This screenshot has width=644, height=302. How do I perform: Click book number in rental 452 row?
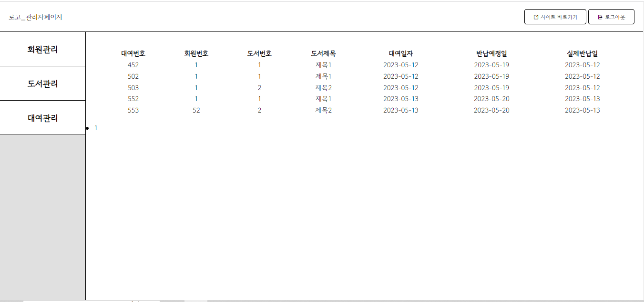(x=259, y=65)
